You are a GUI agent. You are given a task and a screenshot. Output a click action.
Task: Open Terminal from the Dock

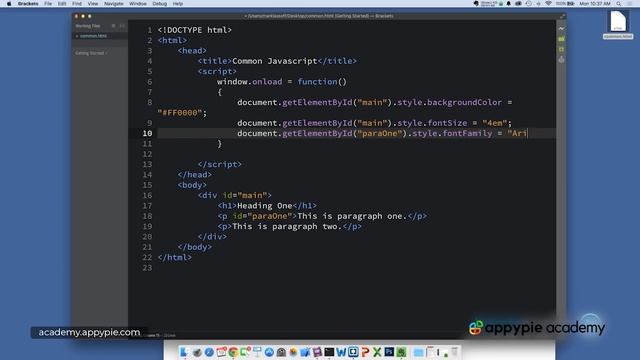point(329,352)
